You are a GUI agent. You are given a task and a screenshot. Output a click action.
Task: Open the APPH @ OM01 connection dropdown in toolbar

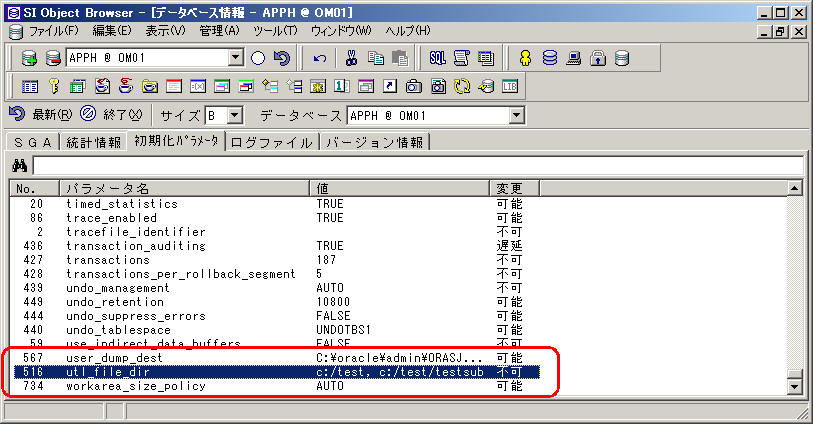[x=235, y=58]
